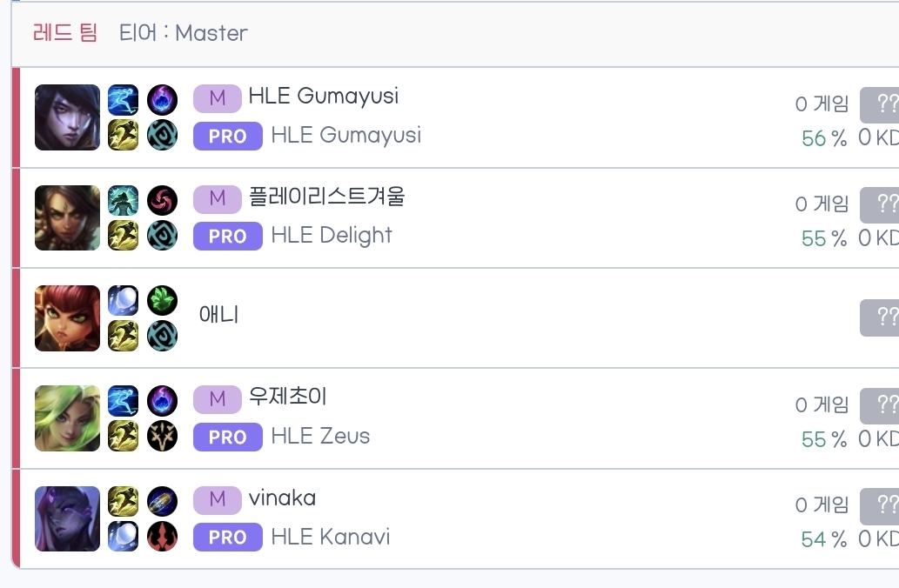Open the HLE Zeus pro player link
899x588 pixels.
320,436
